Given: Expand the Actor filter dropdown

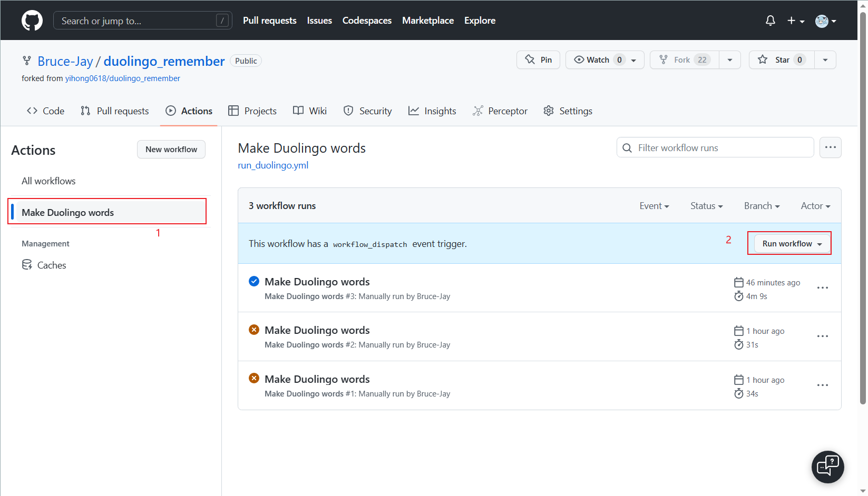Looking at the screenshot, I should pyautogui.click(x=815, y=206).
